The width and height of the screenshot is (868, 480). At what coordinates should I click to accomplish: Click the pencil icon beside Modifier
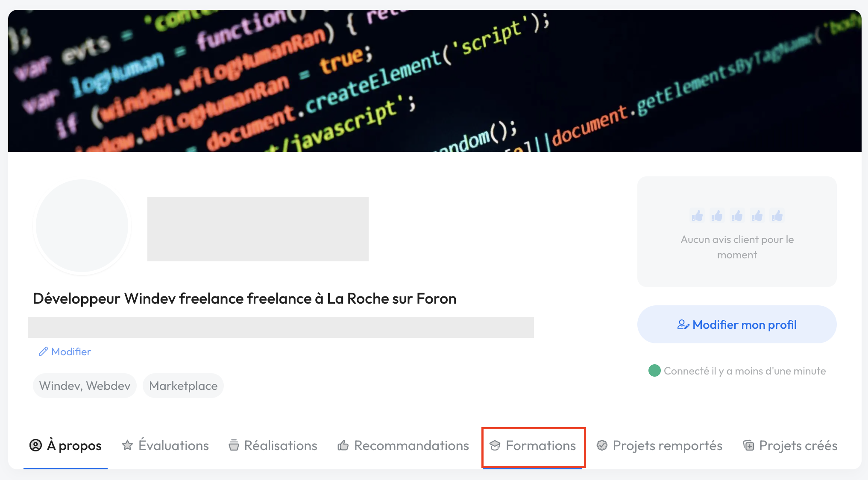coord(43,351)
